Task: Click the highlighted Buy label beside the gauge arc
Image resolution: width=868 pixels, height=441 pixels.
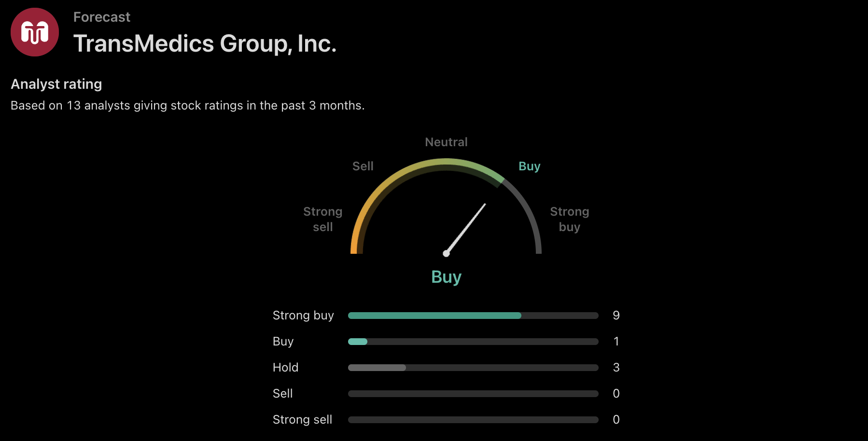Action: [x=529, y=166]
